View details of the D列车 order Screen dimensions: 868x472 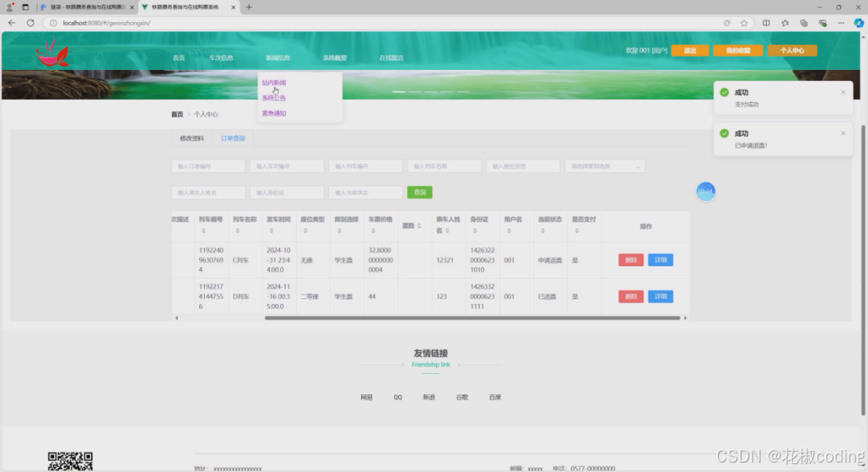tap(660, 296)
